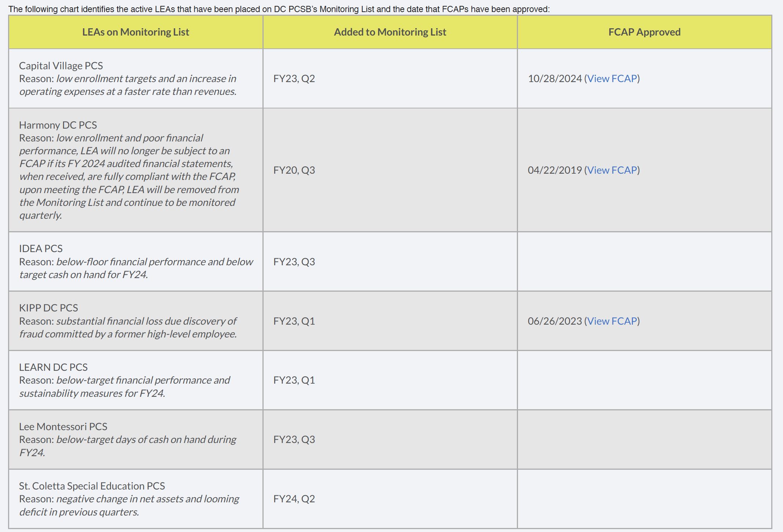
Task: Click the 06/26/2023 approval date text
Action: pyautogui.click(x=555, y=321)
